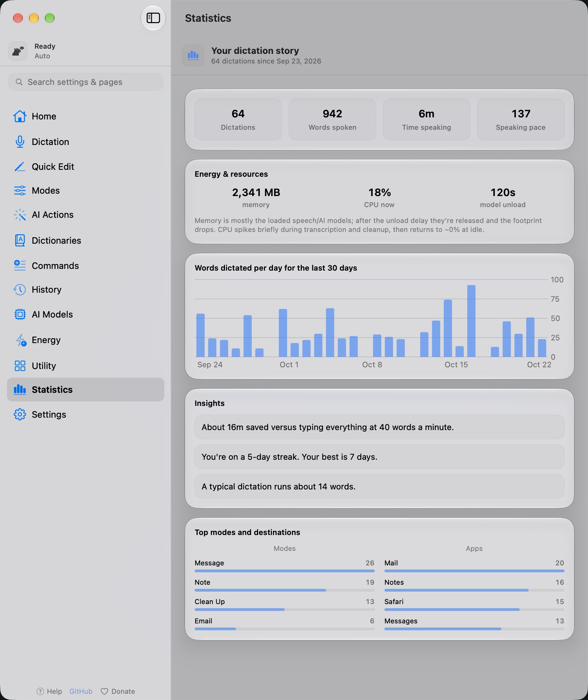Open the Modes page label

pos(46,191)
